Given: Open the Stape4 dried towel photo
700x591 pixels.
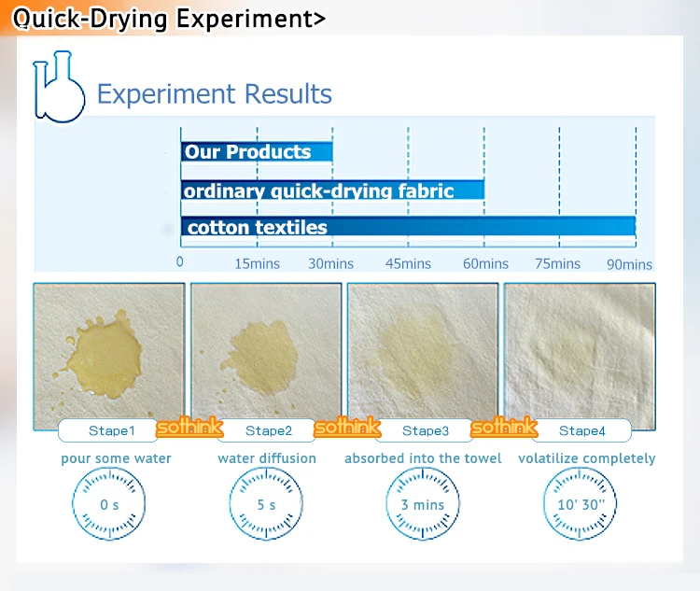Looking at the screenshot, I should click(x=580, y=356).
